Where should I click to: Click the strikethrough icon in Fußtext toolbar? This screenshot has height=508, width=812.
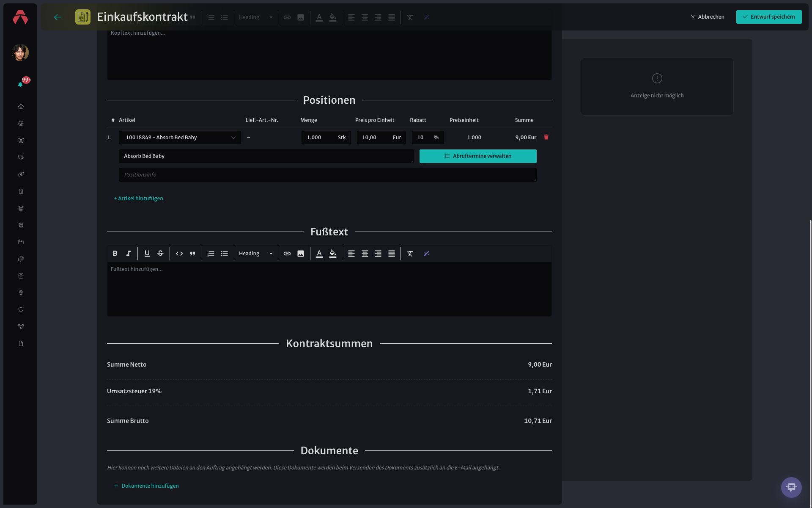(160, 254)
